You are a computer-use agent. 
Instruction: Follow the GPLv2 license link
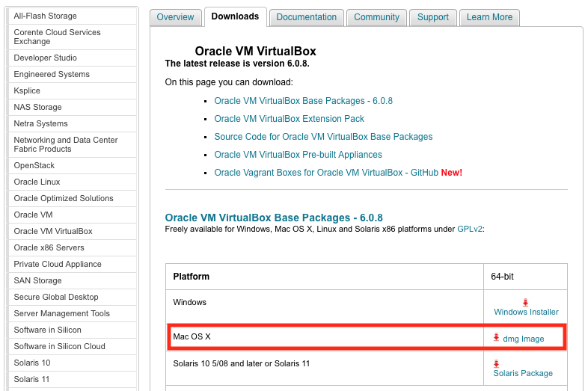pyautogui.click(x=470, y=229)
